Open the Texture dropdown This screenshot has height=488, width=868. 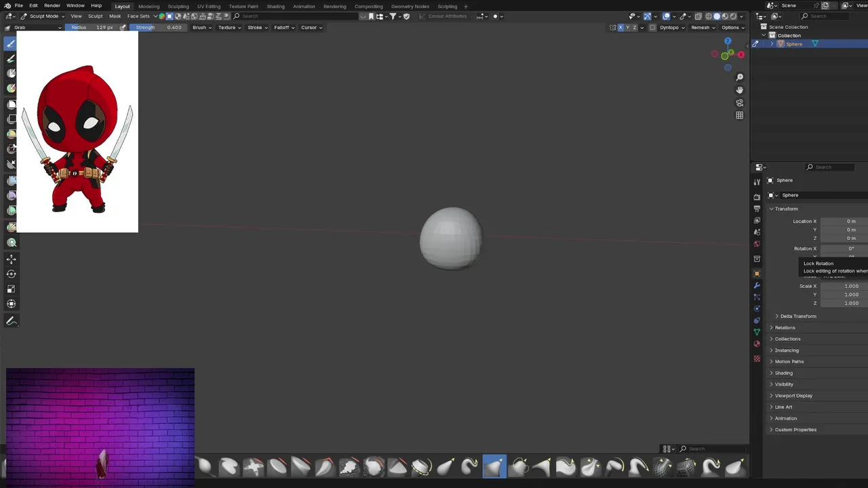click(229, 28)
